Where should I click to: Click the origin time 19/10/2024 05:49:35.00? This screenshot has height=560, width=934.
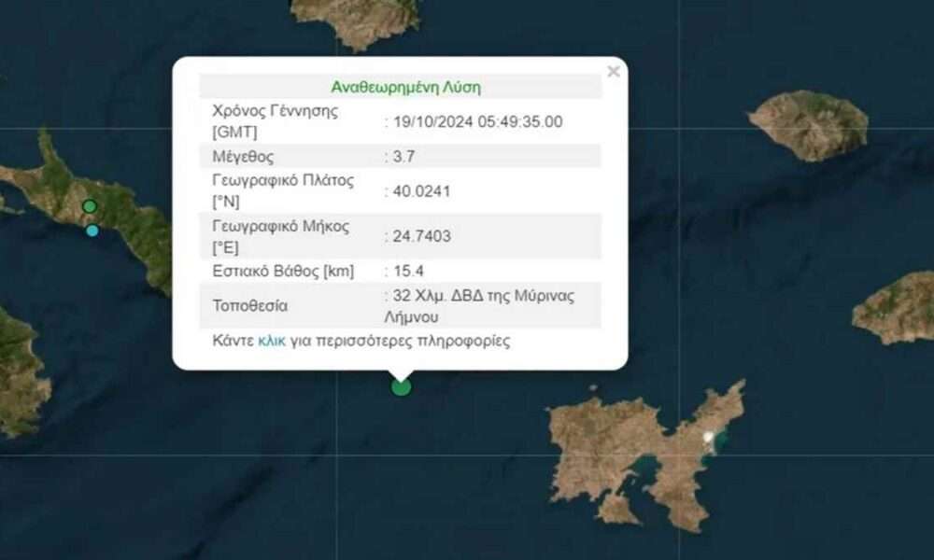pyautogui.click(x=477, y=122)
